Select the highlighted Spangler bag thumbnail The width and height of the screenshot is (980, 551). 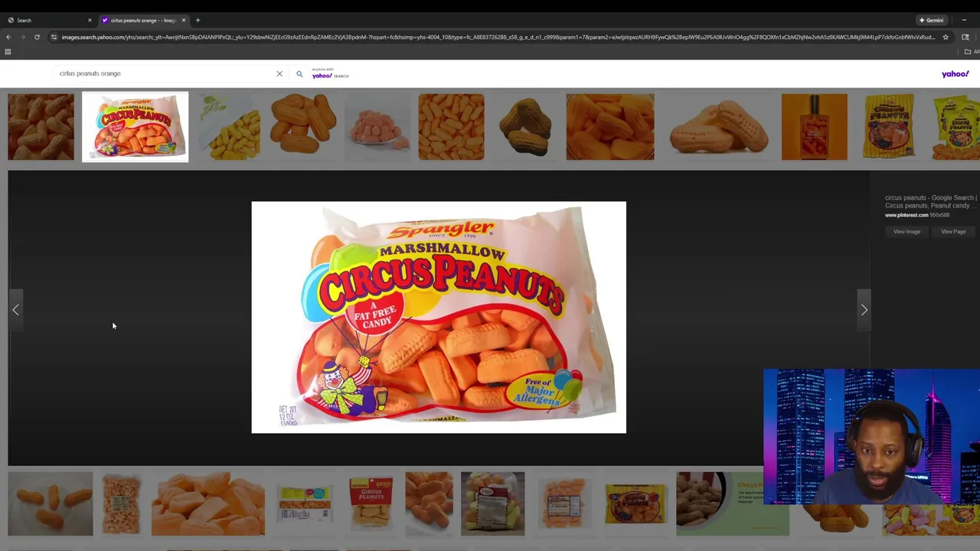click(x=135, y=127)
